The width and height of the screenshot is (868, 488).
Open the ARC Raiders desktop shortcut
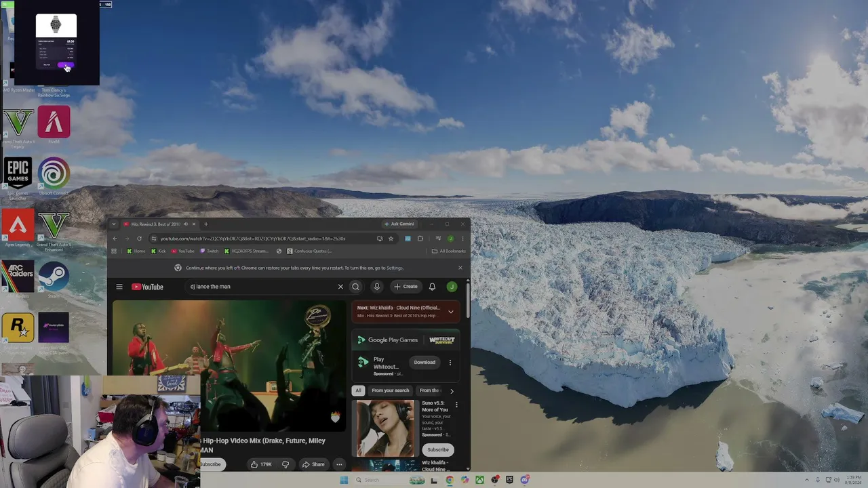click(18, 281)
